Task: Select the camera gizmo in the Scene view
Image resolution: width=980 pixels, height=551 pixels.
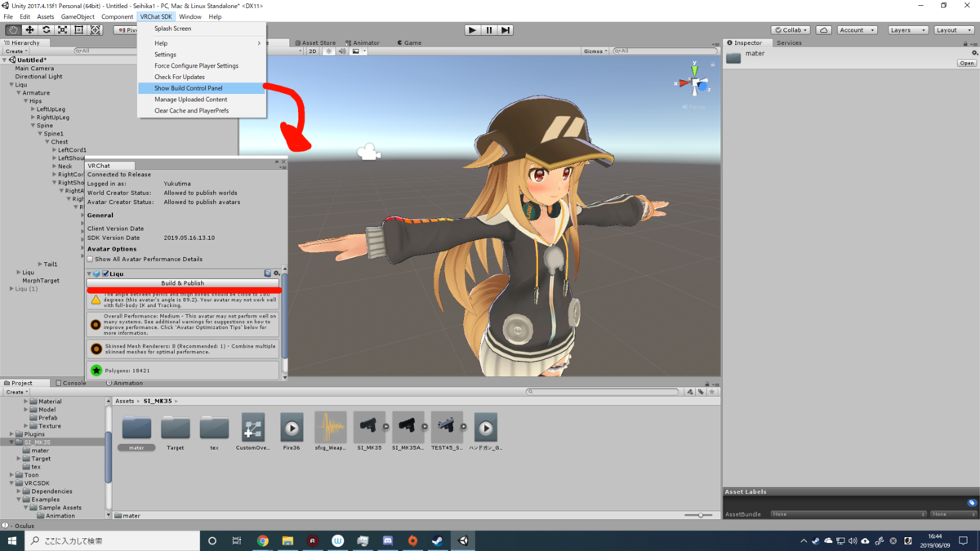Action: 369,152
